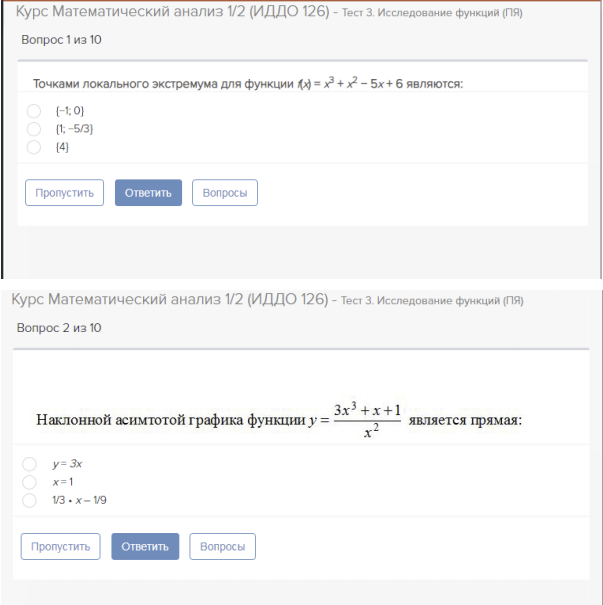Open Вопросы list from question 1
The width and height of the screenshot is (603, 605).
(x=224, y=193)
